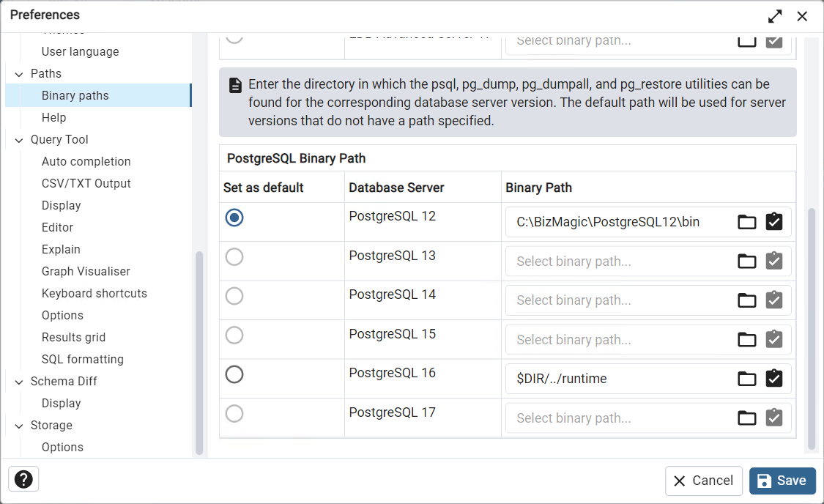
Task: Open Explain preferences
Action: click(x=61, y=250)
